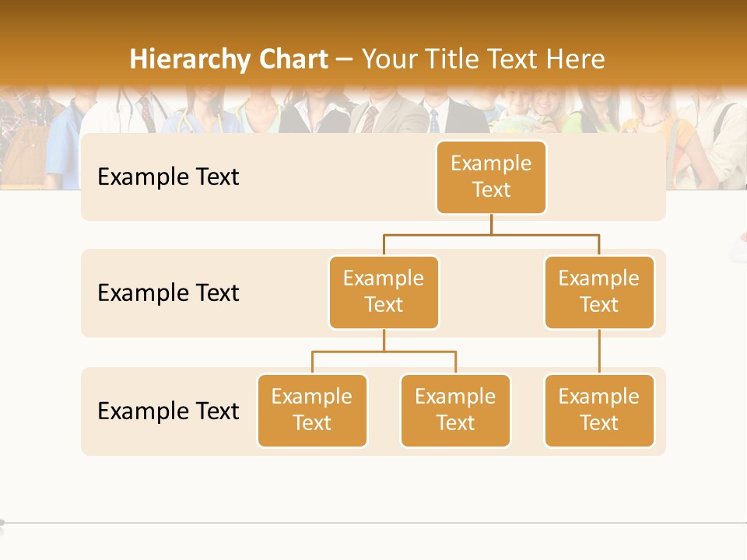Select the leftmost box in the bottom row
The image size is (747, 560).
click(x=312, y=410)
